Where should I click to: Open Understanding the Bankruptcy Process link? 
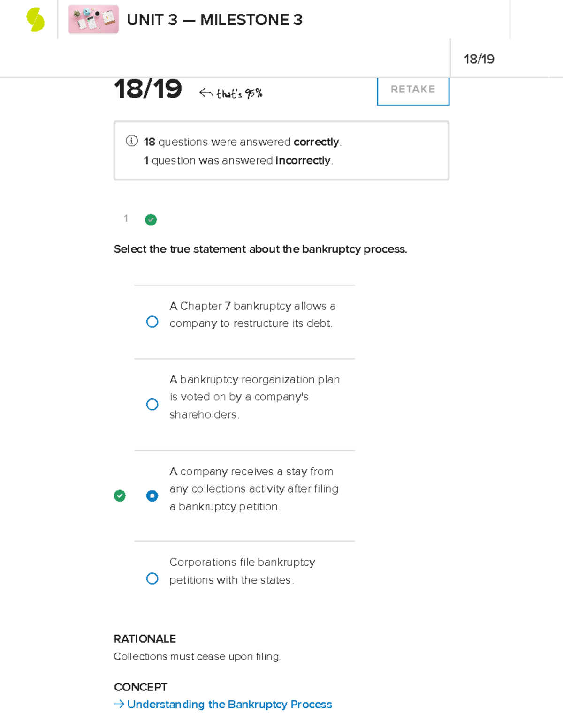pos(229,704)
